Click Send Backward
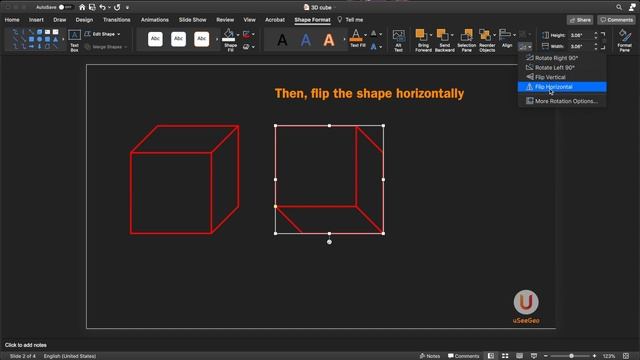The image size is (640, 360). pyautogui.click(x=444, y=40)
